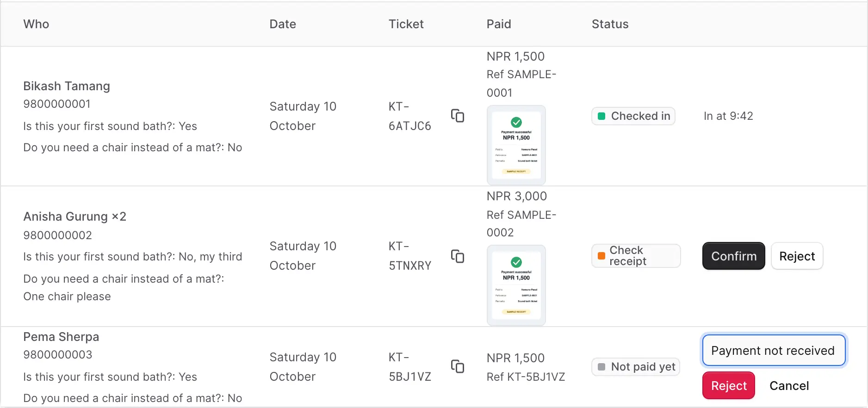868x408 pixels.
Task: Click phone number 9800000002
Action: click(x=58, y=235)
